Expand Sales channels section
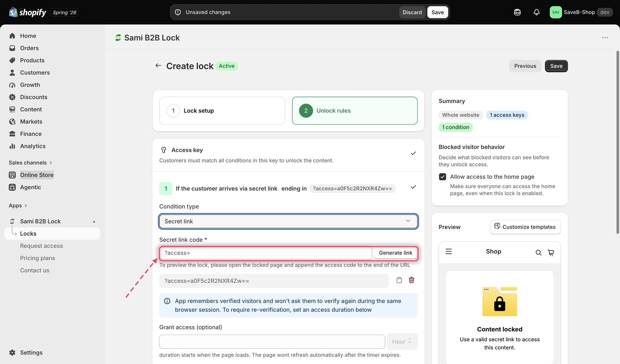The image size is (620, 364). tap(30, 162)
